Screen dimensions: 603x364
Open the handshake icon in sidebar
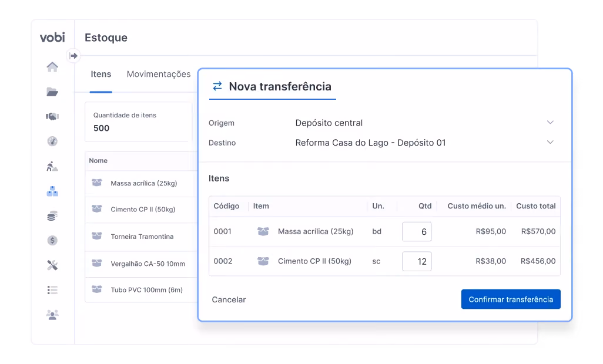pyautogui.click(x=52, y=116)
